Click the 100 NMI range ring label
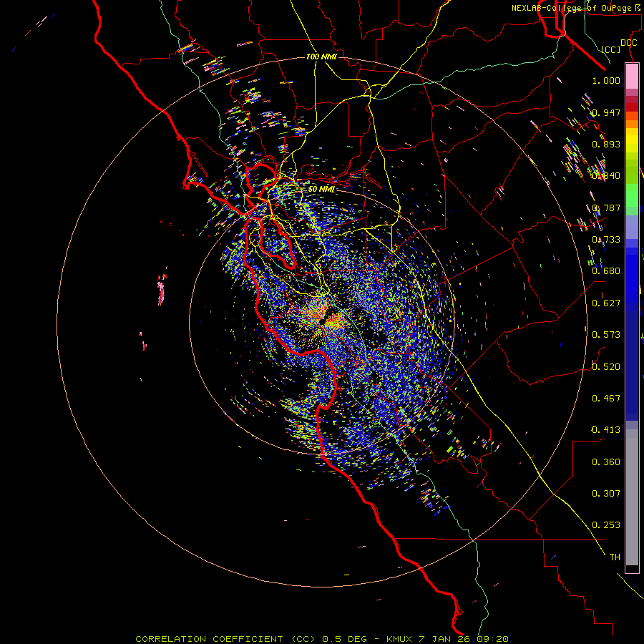The width and height of the screenshot is (644, 644). click(x=321, y=57)
